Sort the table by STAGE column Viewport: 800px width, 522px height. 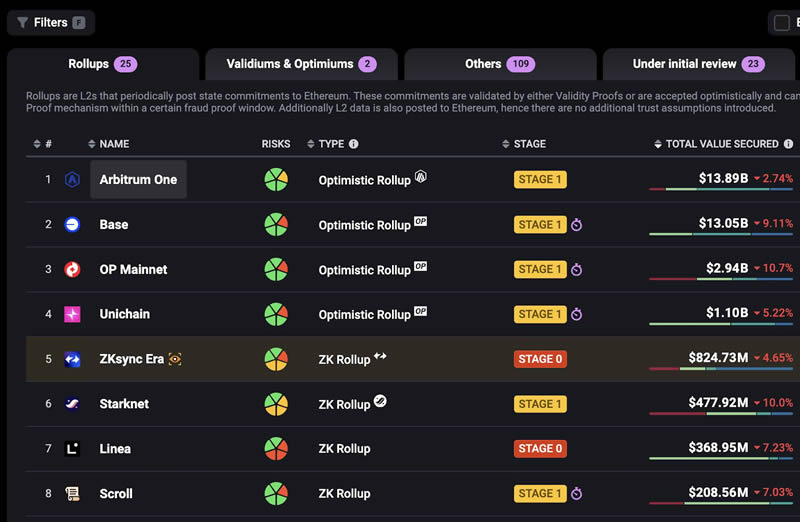coord(528,144)
